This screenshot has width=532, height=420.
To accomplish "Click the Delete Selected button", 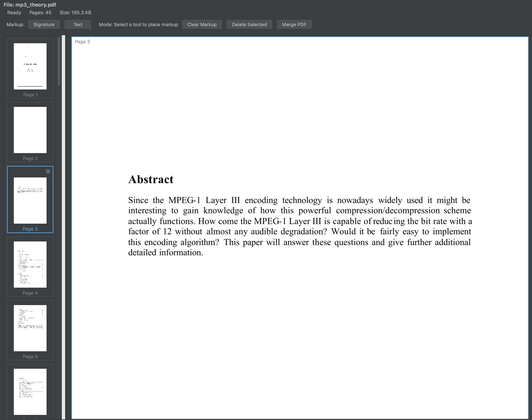I will pos(249,24).
